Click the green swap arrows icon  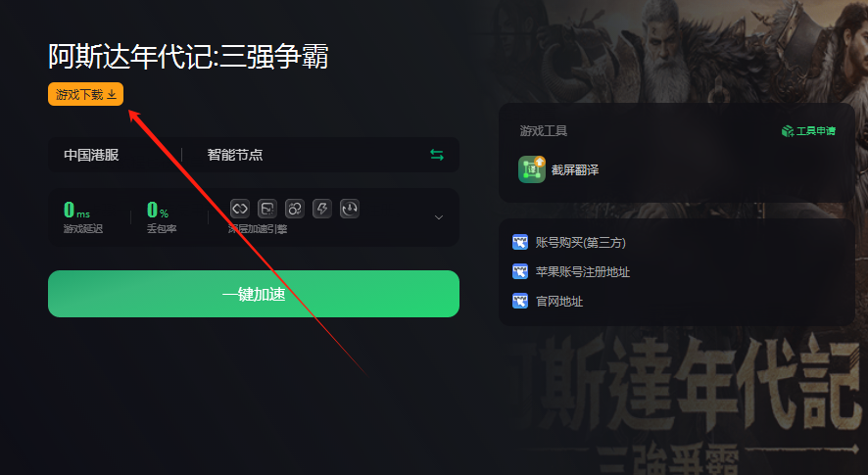[437, 155]
